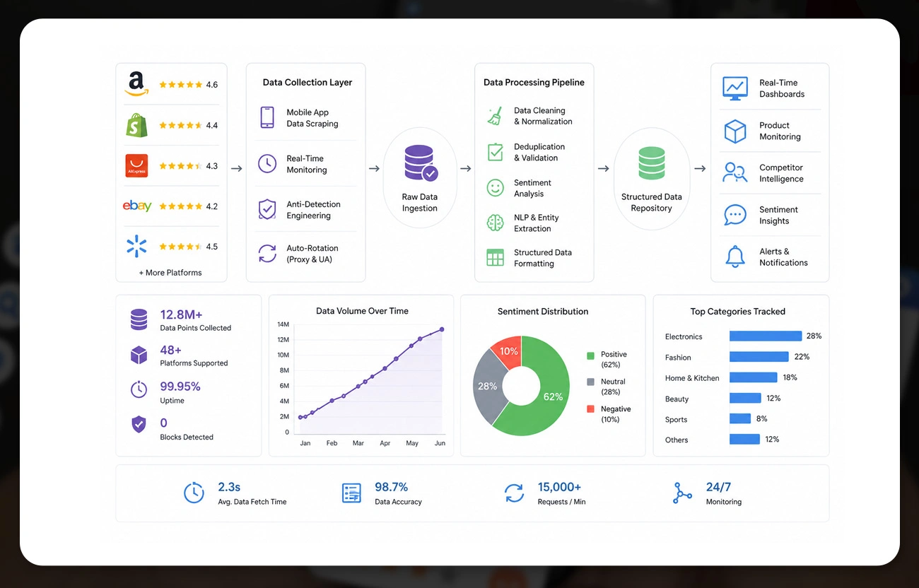Click the Real-Time Monitoring clock icon
The height and width of the screenshot is (588, 919).
(267, 164)
